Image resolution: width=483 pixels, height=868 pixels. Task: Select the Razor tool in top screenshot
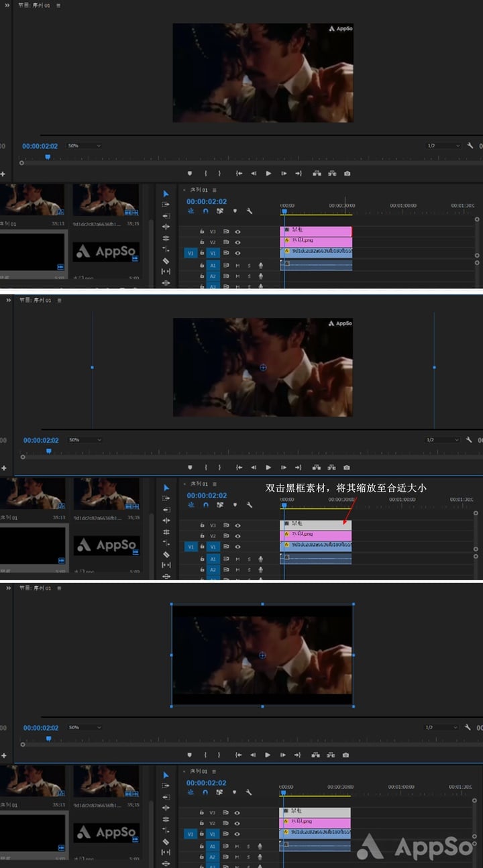coord(166,260)
